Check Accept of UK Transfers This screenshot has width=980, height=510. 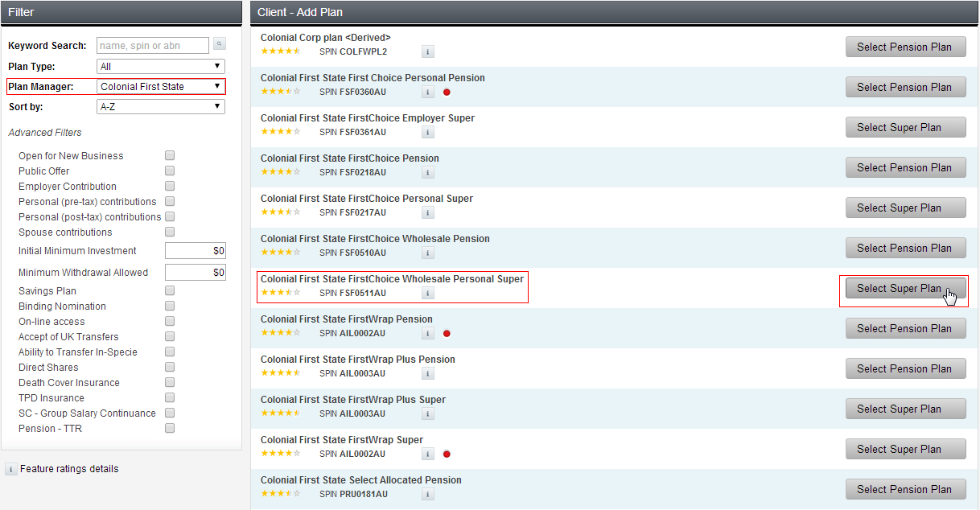pyautogui.click(x=170, y=336)
